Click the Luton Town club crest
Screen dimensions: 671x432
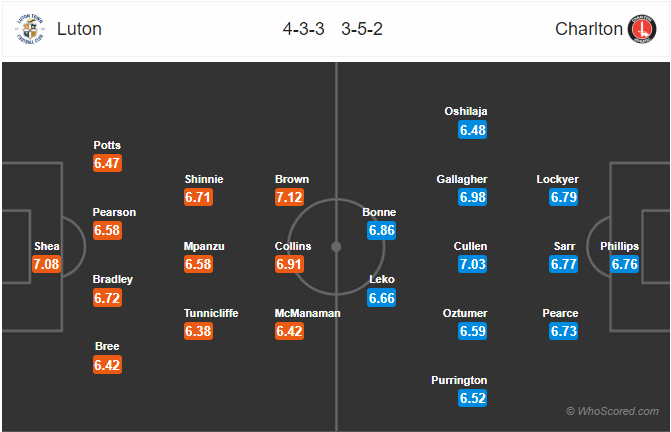pyautogui.click(x=29, y=29)
